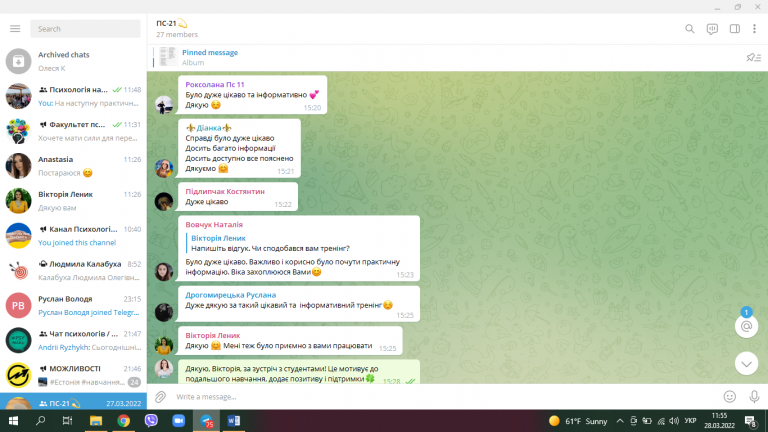Screen dimensions: 768x432
Task: Open the Руслан Володя chat
Action: click(x=73, y=306)
